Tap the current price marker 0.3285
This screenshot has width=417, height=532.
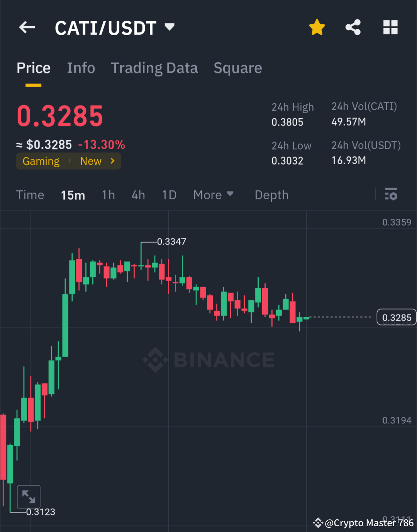396,317
